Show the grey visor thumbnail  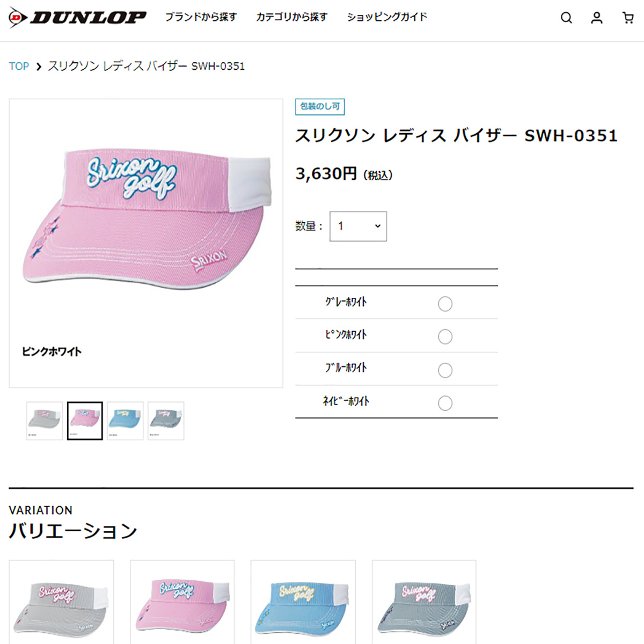45,421
